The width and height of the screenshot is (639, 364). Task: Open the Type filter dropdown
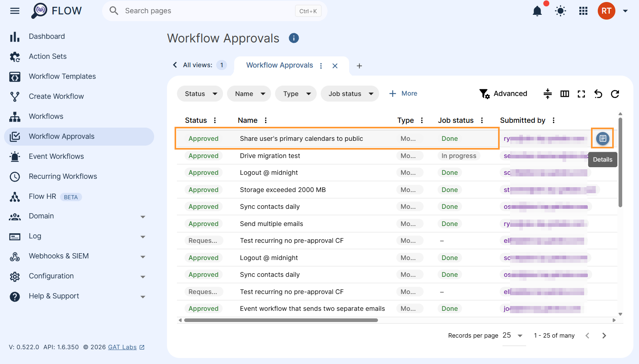(296, 94)
